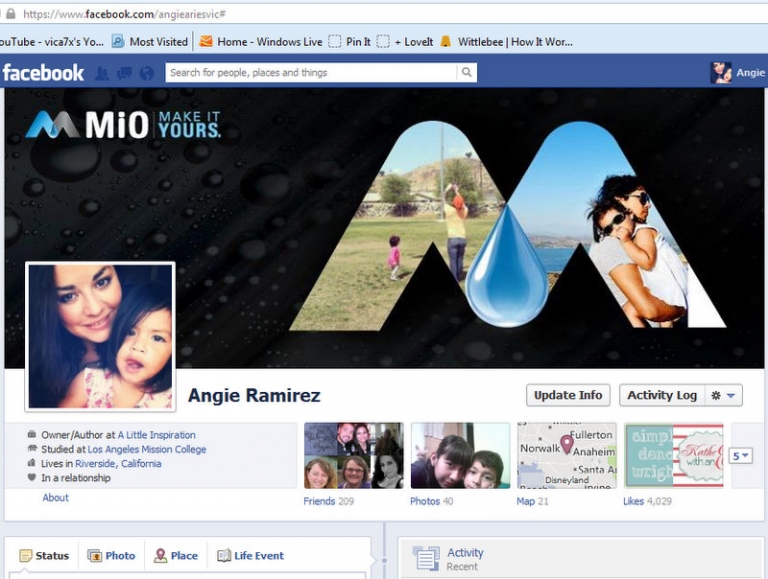Click the browser padlock security icon
The height and width of the screenshot is (579, 768).
coord(10,14)
